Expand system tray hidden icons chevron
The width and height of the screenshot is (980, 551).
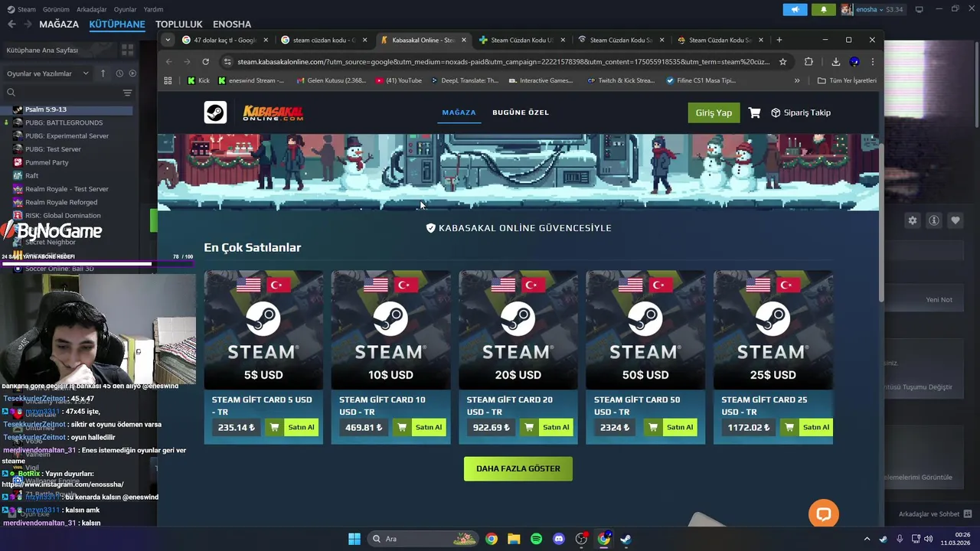(867, 539)
